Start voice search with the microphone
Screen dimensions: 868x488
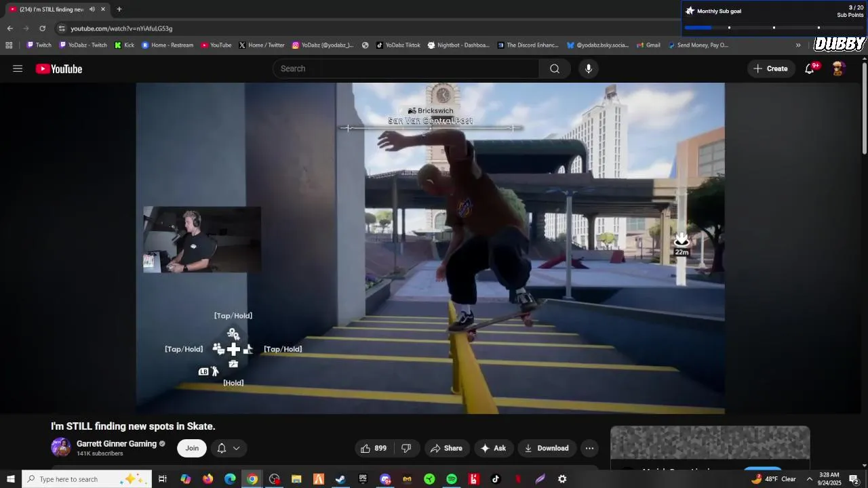point(589,68)
